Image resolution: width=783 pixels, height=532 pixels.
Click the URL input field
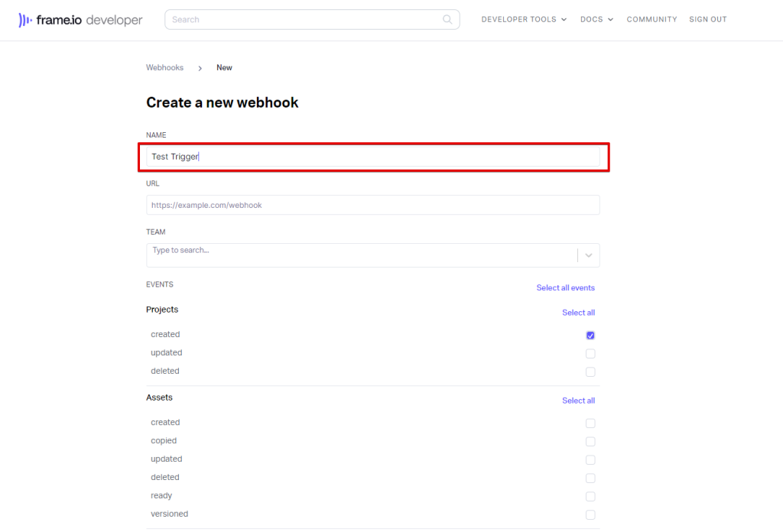(372, 205)
